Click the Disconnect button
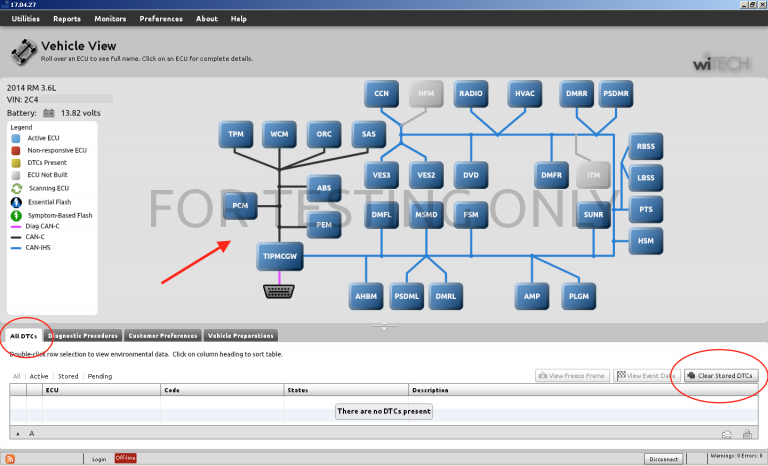Image resolution: width=768 pixels, height=466 pixels. click(x=663, y=458)
